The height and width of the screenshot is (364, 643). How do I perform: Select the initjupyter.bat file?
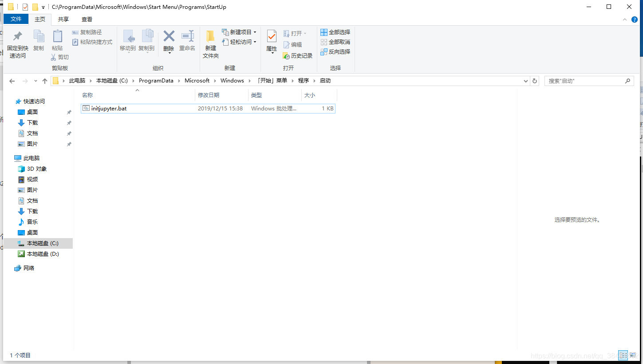(x=208, y=109)
